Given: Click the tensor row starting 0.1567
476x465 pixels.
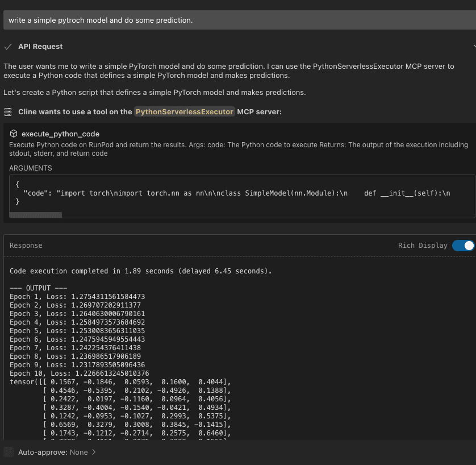Looking at the screenshot, I should point(120,382).
